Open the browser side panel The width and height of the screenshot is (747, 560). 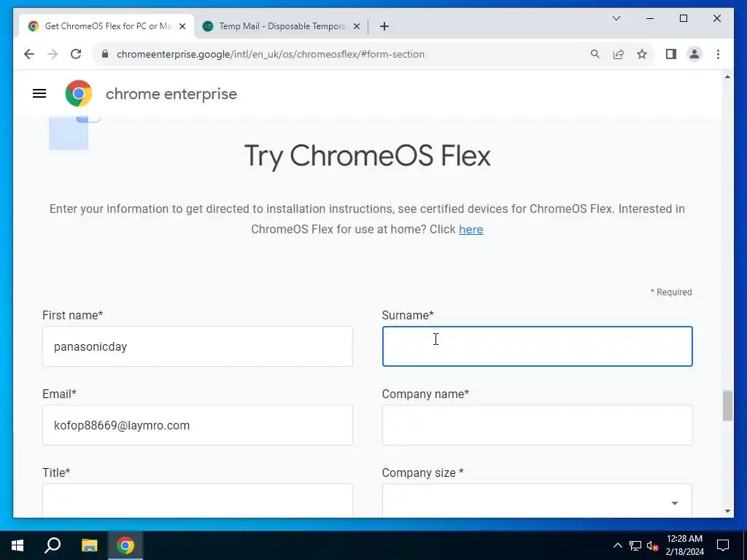click(x=671, y=54)
